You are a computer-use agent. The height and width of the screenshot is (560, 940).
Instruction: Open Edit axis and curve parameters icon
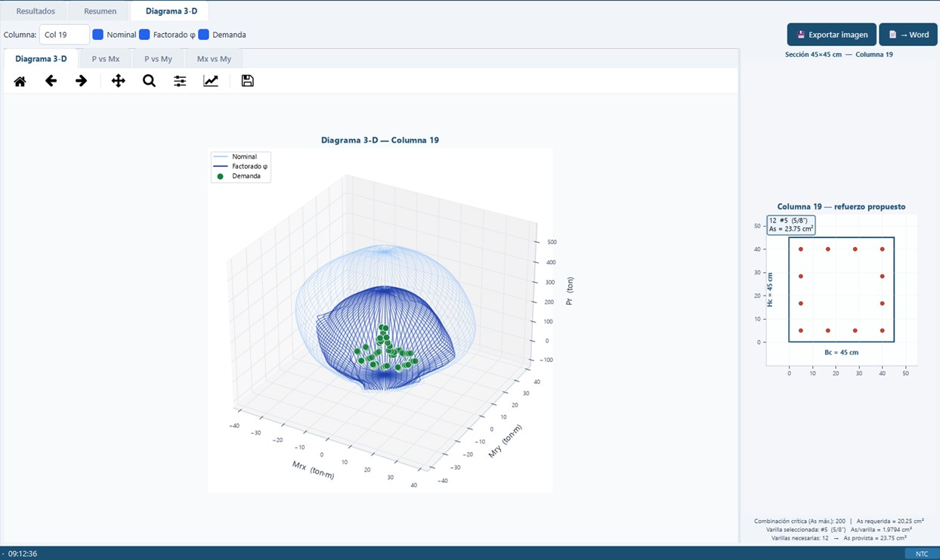211,81
